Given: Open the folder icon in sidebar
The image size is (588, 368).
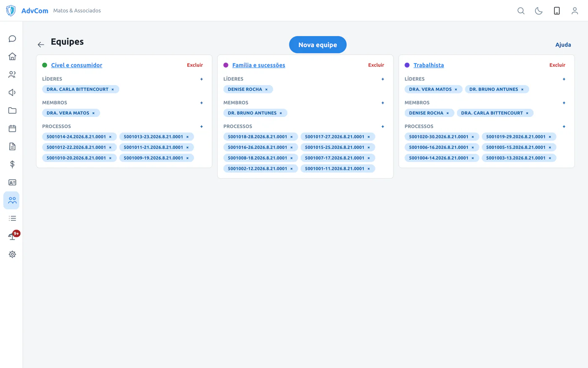Looking at the screenshot, I should [12, 111].
